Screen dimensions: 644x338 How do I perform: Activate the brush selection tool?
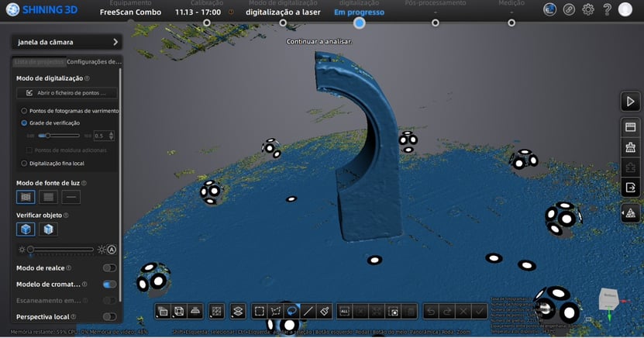(x=325, y=311)
